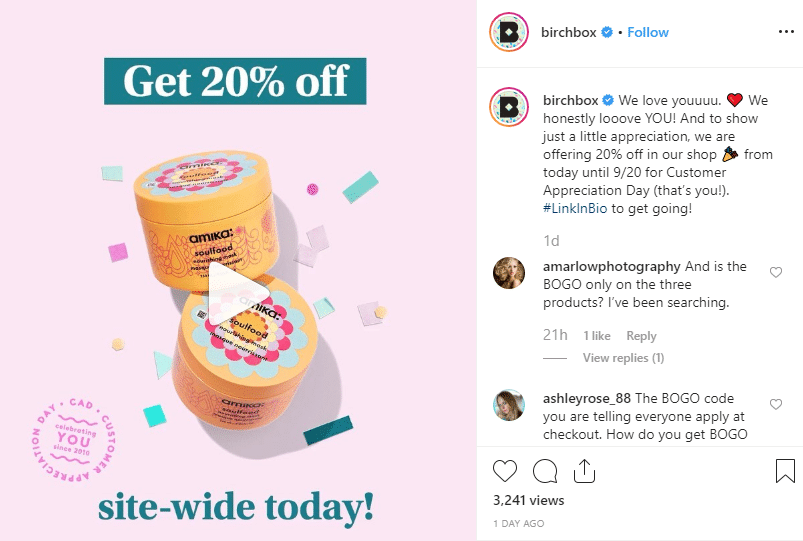Open ashleyrose_88 username link
Viewport: 803px width, 541px height.
click(586, 398)
